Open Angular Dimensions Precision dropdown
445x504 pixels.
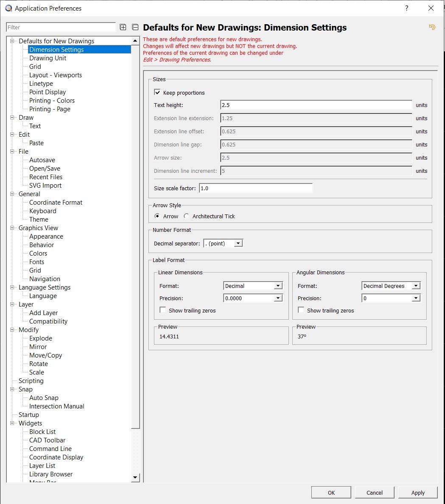pyautogui.click(x=391, y=298)
